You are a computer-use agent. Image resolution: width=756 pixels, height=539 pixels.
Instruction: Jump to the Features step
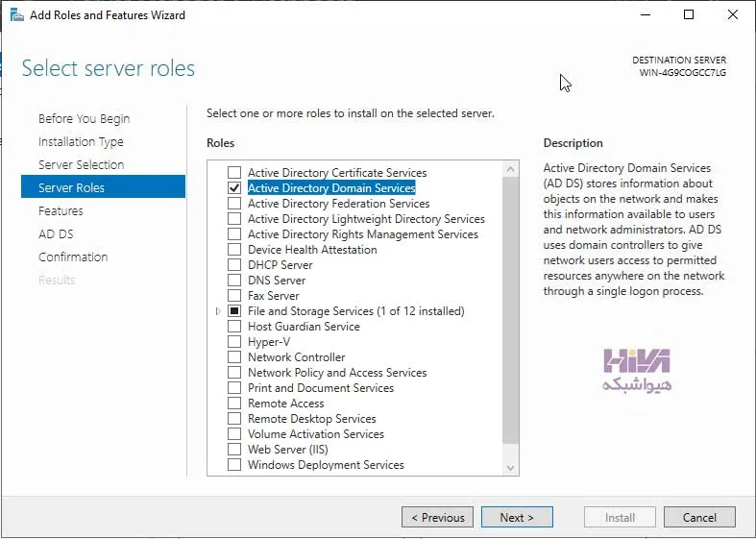(x=61, y=211)
